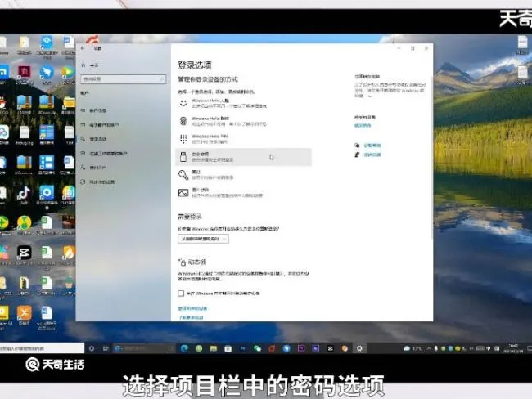Click the PIN keypad dots icon
Viewport: 532px width, 399px height.
coord(183,139)
